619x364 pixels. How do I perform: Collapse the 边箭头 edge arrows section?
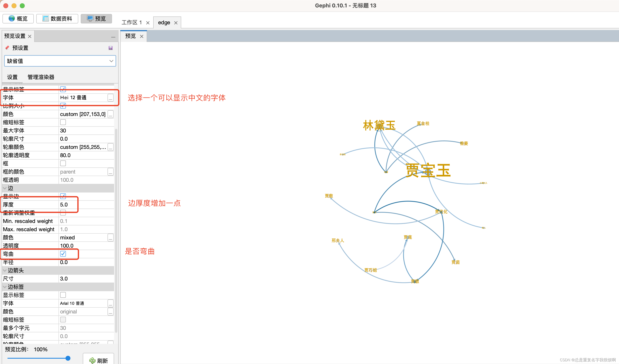pyautogui.click(x=5, y=270)
